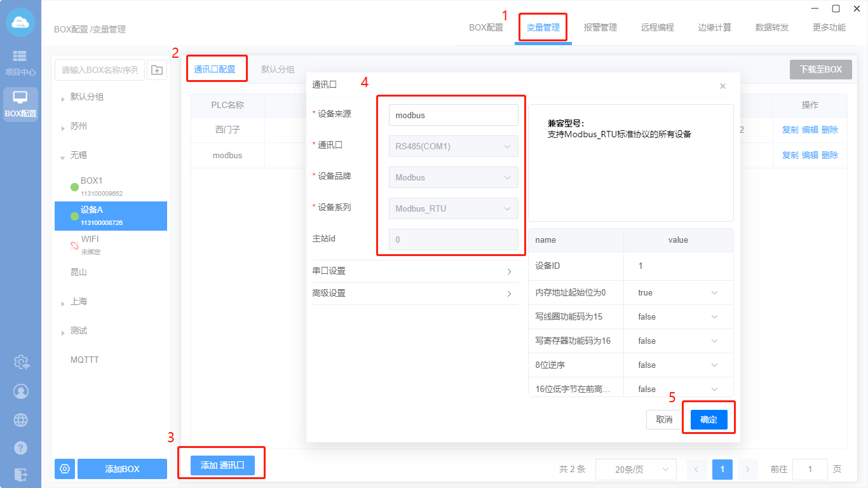This screenshot has width=868, height=488.
Task: Open network settings gear icon in sidebar
Action: [x=21, y=362]
